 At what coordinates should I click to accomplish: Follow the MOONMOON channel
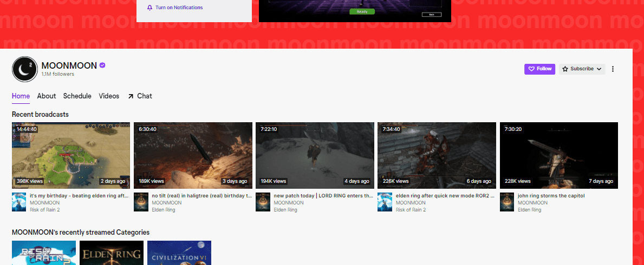539,69
